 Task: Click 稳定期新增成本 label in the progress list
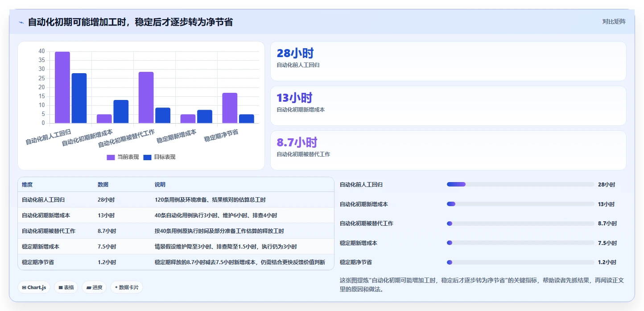[359, 243]
